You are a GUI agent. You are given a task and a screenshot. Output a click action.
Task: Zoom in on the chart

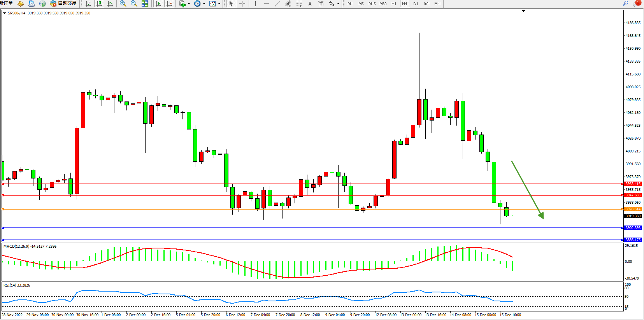click(x=123, y=3)
